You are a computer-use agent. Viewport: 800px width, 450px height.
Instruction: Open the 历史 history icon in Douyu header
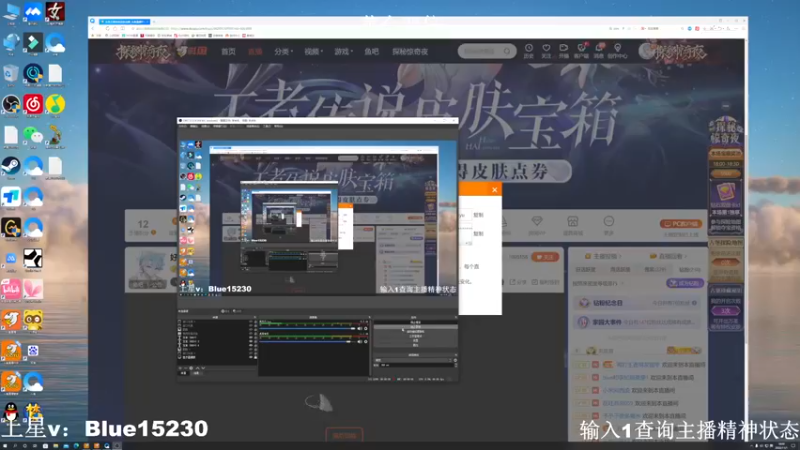[x=529, y=51]
